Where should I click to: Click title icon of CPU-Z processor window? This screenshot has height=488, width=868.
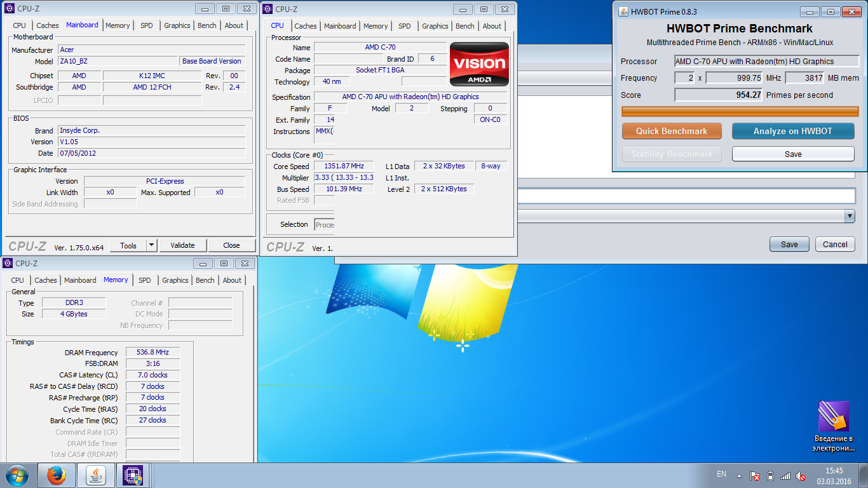tap(268, 9)
